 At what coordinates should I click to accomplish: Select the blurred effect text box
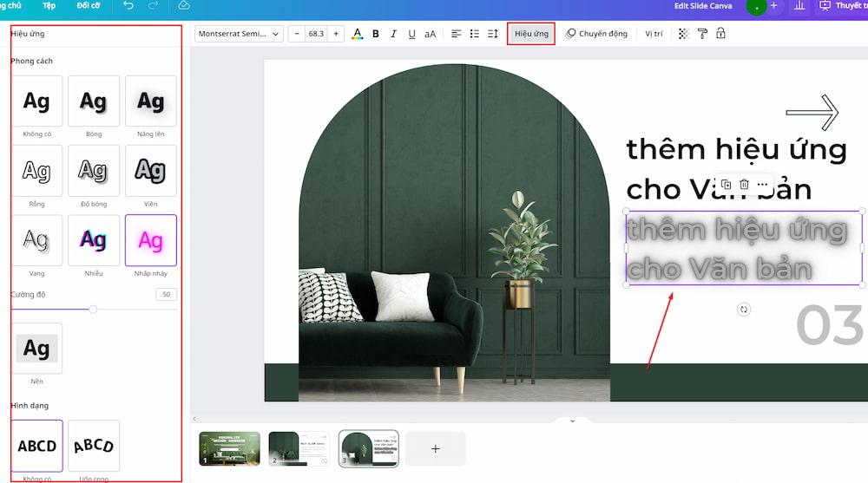point(744,248)
